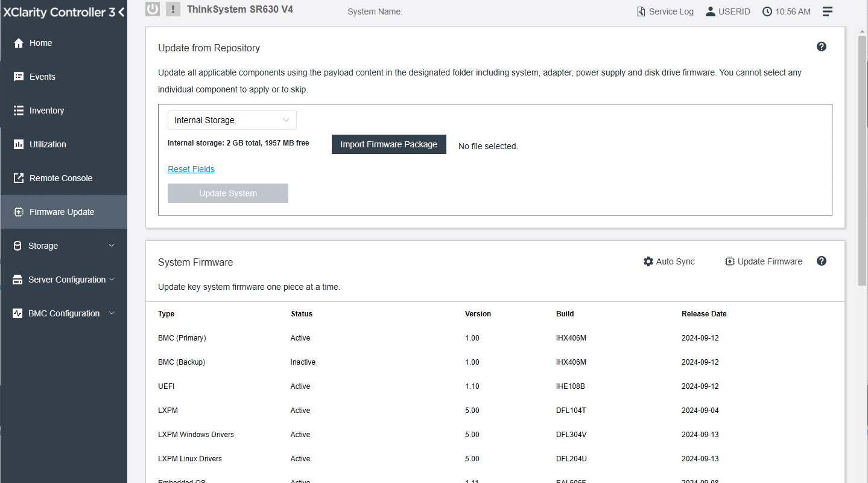Click the Import Firmware Package button

[389, 144]
